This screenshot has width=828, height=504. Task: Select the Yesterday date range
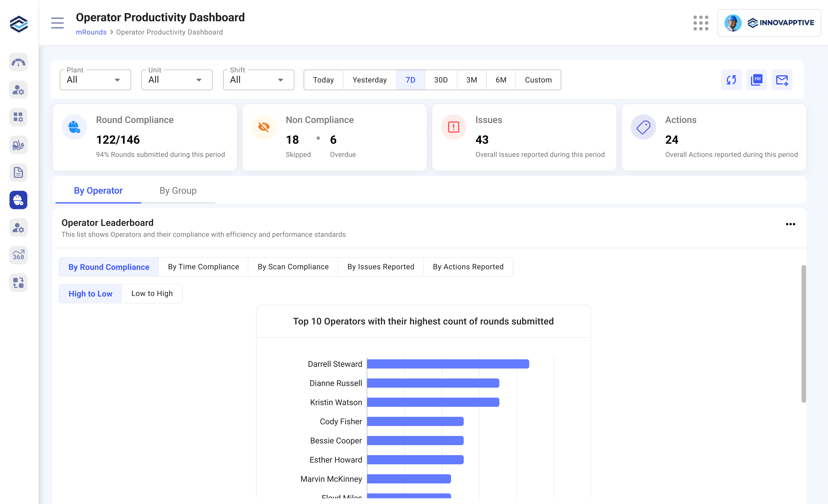pos(369,80)
